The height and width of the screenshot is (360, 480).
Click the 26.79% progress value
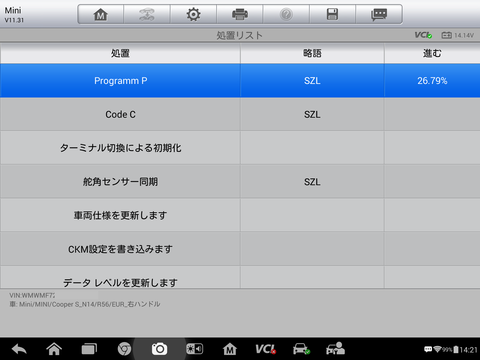(x=432, y=81)
